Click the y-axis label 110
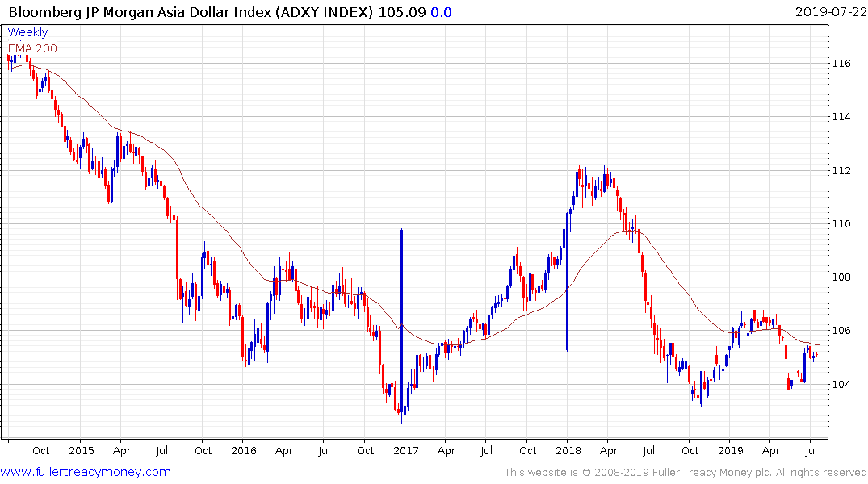 click(x=841, y=224)
